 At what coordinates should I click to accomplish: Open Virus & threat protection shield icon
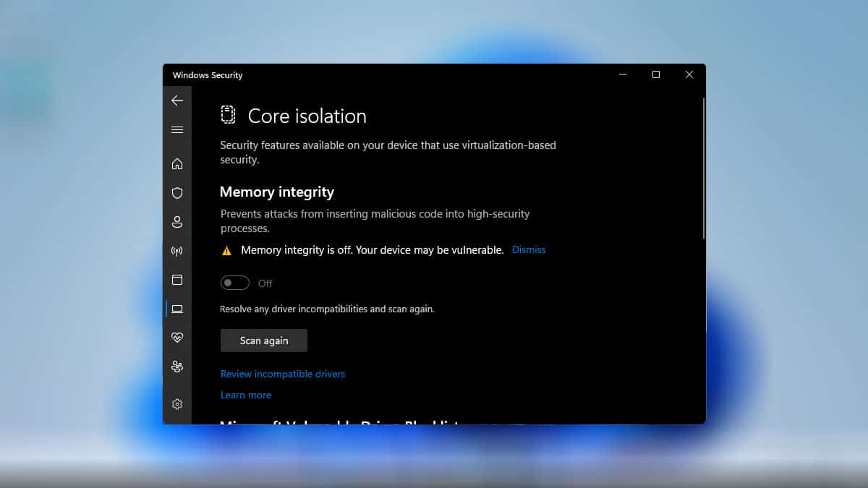click(177, 193)
